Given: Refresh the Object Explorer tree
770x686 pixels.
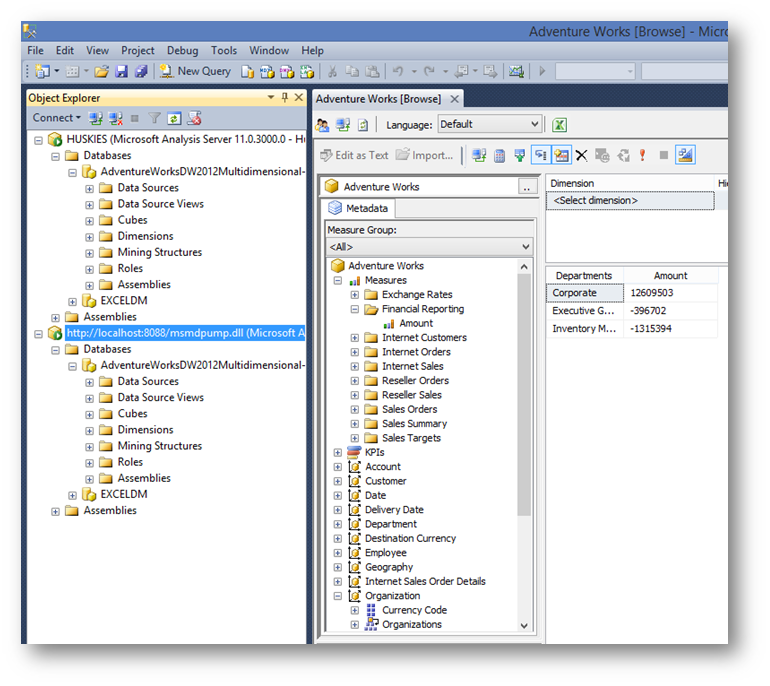Looking at the screenshot, I should (x=174, y=118).
